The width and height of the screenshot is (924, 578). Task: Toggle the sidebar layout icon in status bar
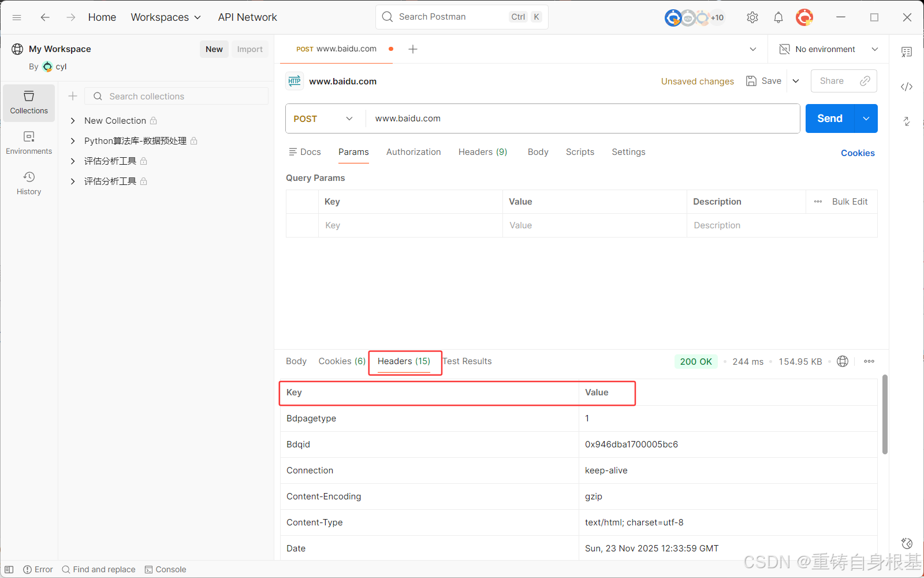(9, 569)
